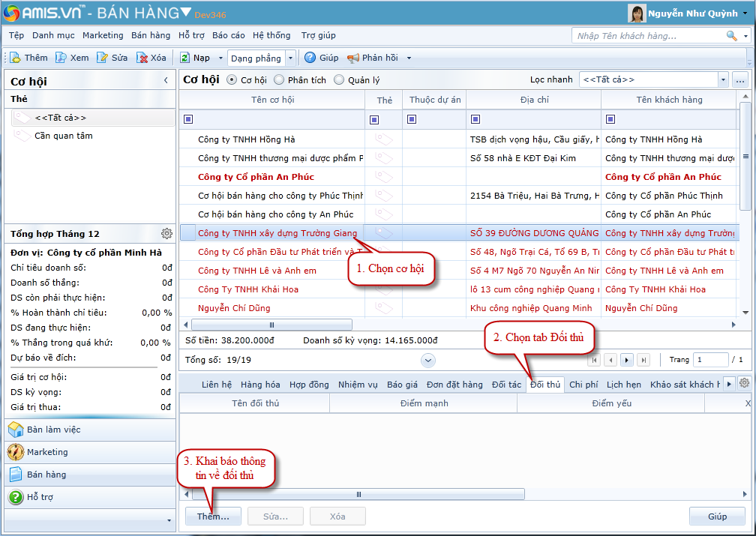Click the Thêm... button at the bottom
The height and width of the screenshot is (536, 756).
coord(213,517)
